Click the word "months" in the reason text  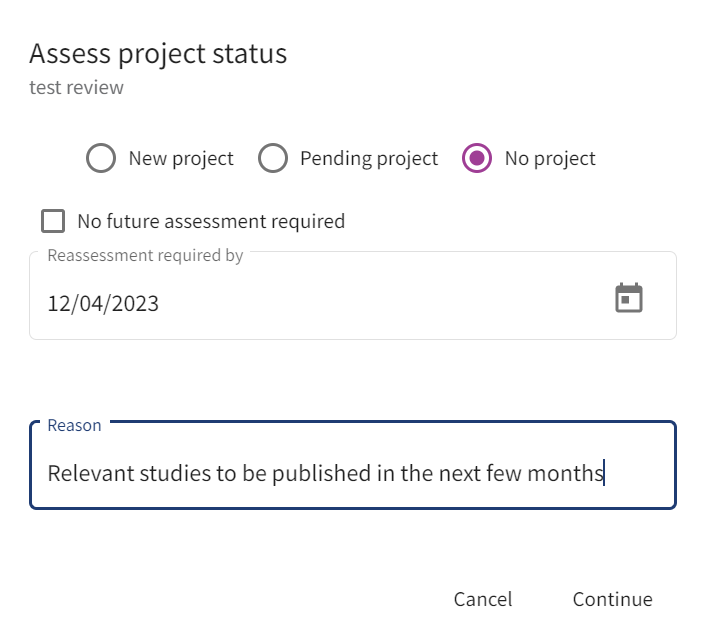point(572,473)
